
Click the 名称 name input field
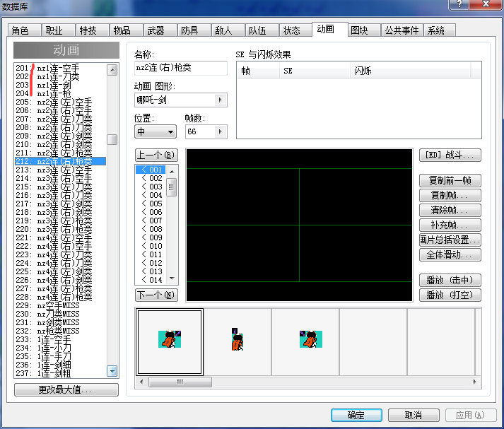tap(181, 68)
